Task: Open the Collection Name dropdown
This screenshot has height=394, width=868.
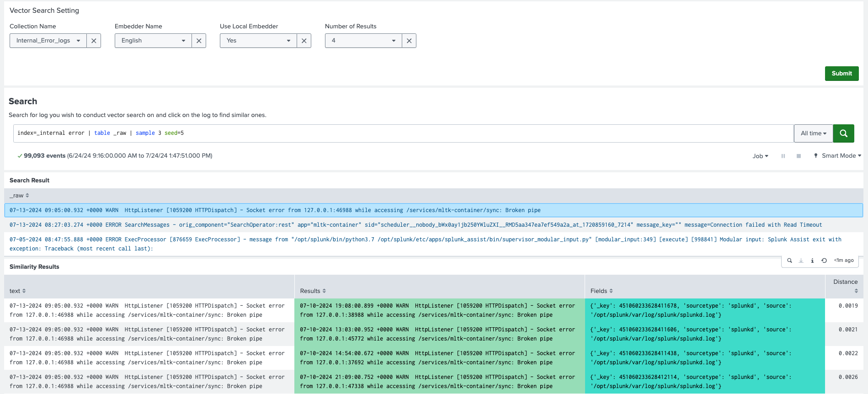Action: tap(48, 41)
